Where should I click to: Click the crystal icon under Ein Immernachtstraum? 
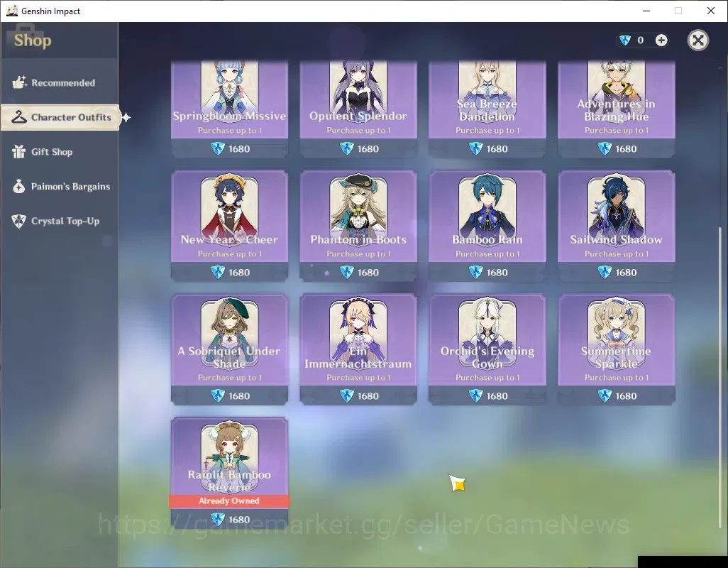[347, 395]
